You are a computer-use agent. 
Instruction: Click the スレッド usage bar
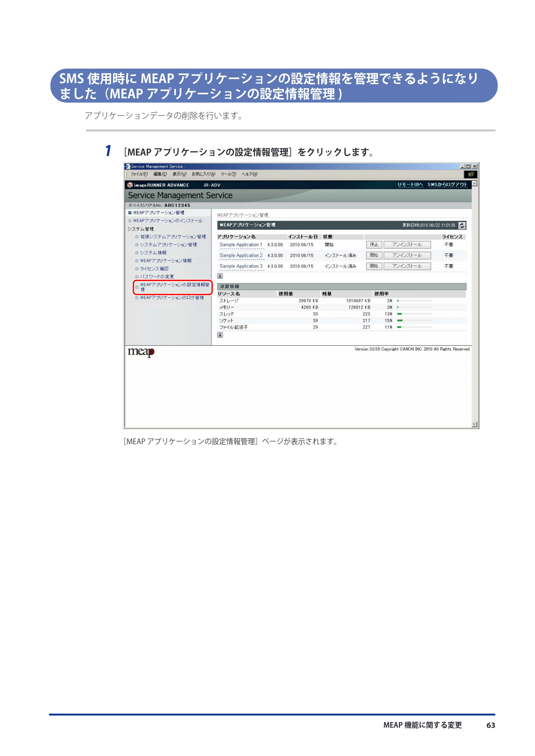[414, 314]
